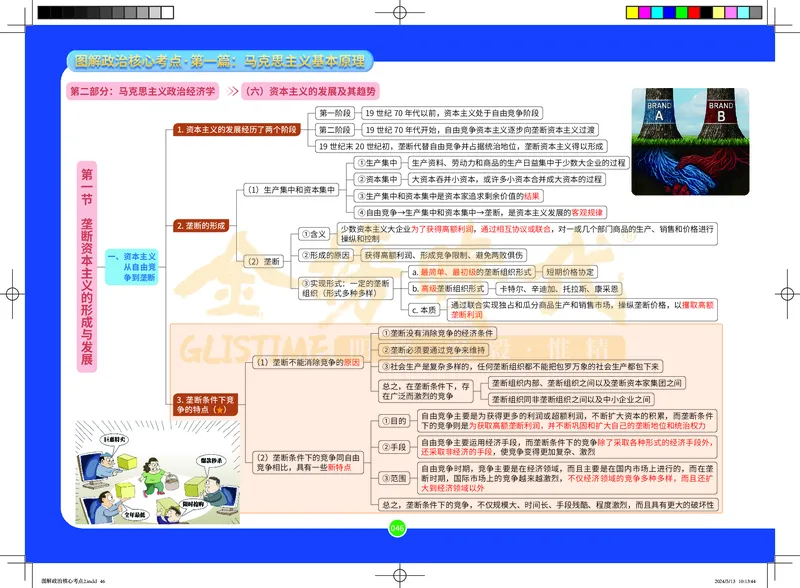Click the registration mark at bottom-right corner
Viewport: 800px width, 588px height.
775,562
